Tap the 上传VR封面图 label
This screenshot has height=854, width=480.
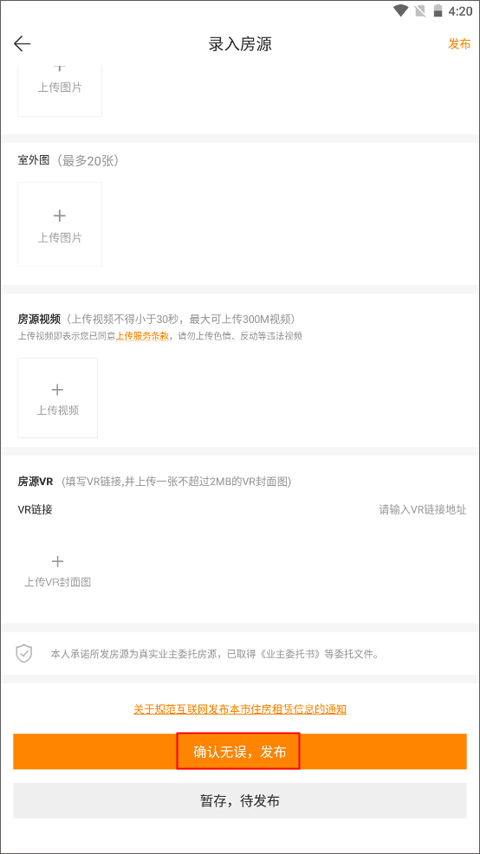point(57,582)
